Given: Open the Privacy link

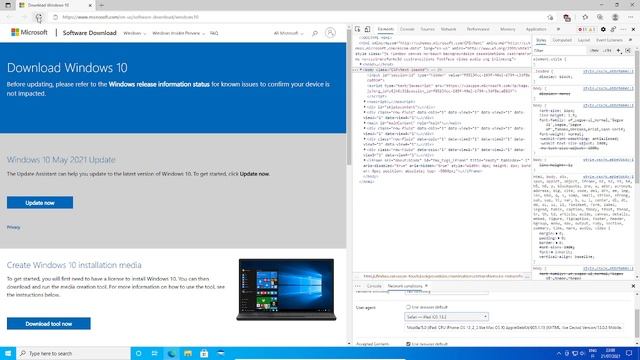Looking at the screenshot, I should [13, 227].
